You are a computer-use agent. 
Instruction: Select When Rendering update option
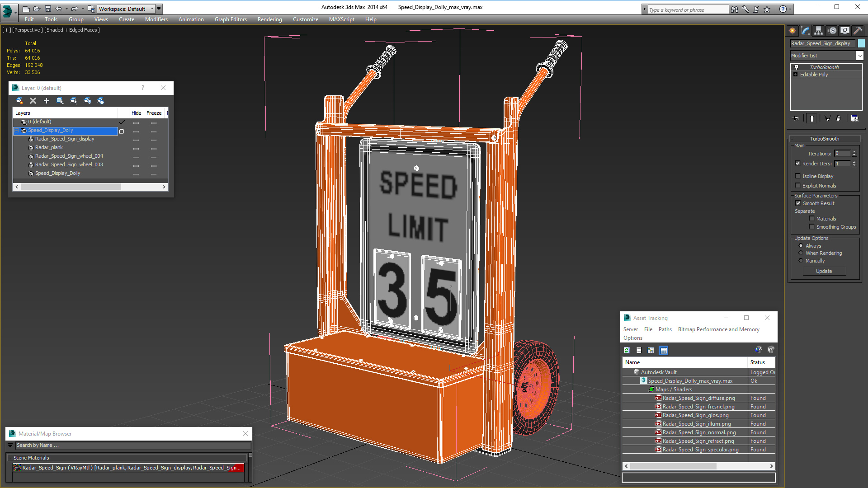click(801, 253)
